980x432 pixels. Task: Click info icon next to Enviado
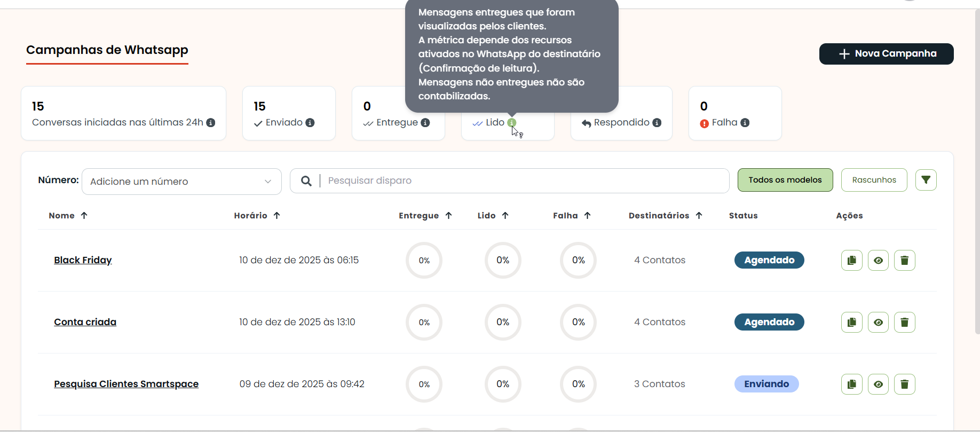tap(310, 123)
